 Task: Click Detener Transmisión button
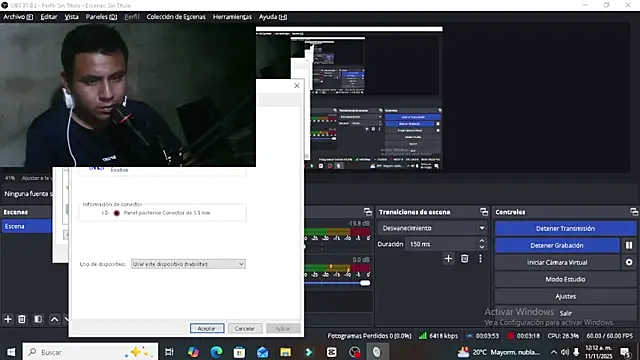click(565, 229)
